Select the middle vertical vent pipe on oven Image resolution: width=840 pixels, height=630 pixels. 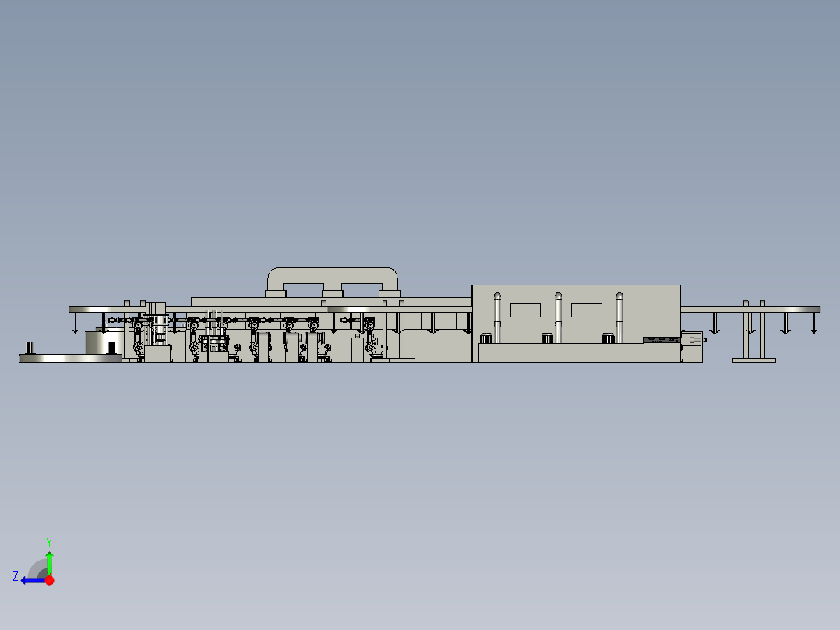558,317
